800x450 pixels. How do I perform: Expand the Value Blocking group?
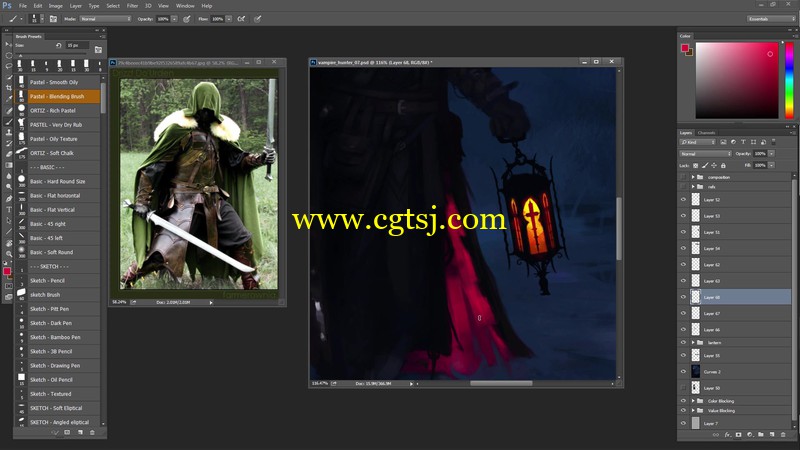(x=693, y=410)
